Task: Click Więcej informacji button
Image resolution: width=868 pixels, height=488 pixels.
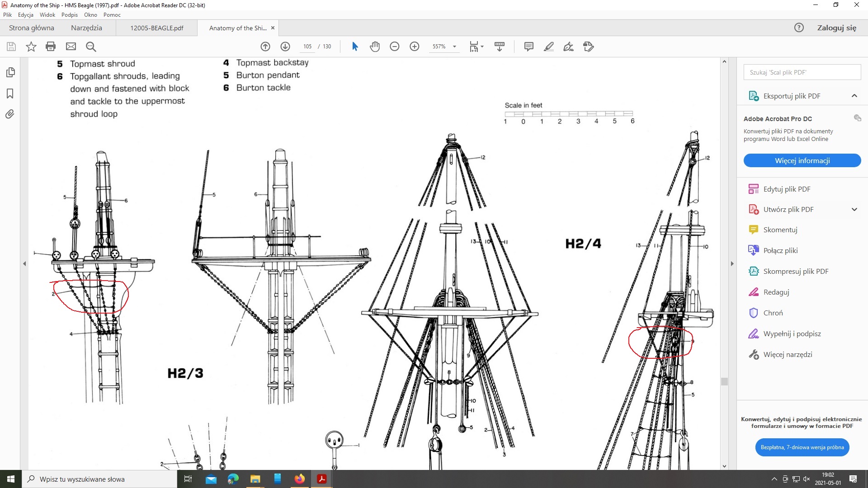Action: 802,160
